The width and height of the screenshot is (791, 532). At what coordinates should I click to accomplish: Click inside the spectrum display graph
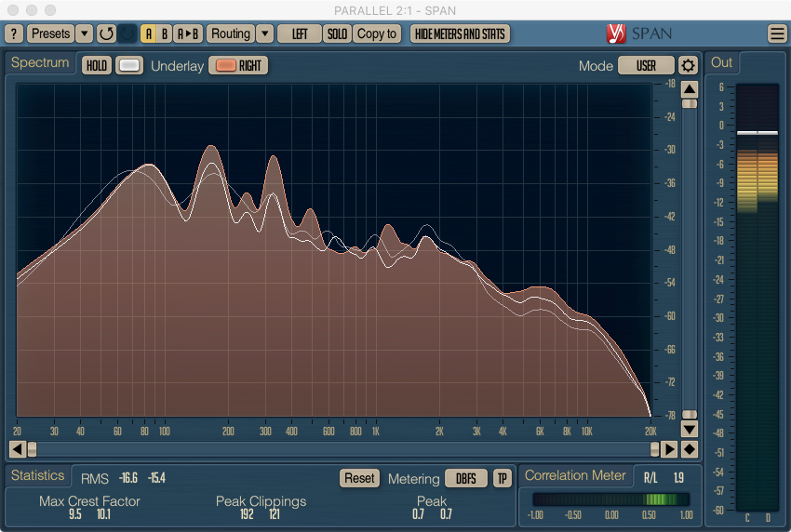334,250
